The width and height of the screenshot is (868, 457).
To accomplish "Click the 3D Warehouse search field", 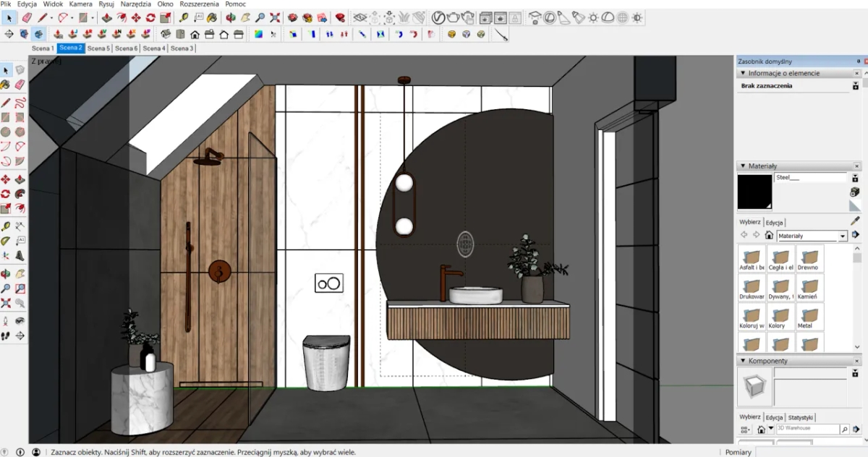I will [x=807, y=429].
